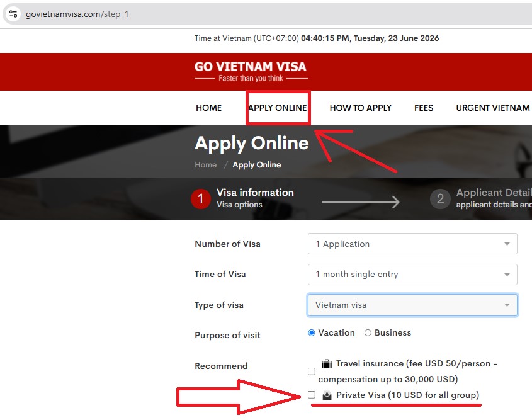The height and width of the screenshot is (420, 532).
Task: Select the Purpose of visit label
Action: pos(227,335)
